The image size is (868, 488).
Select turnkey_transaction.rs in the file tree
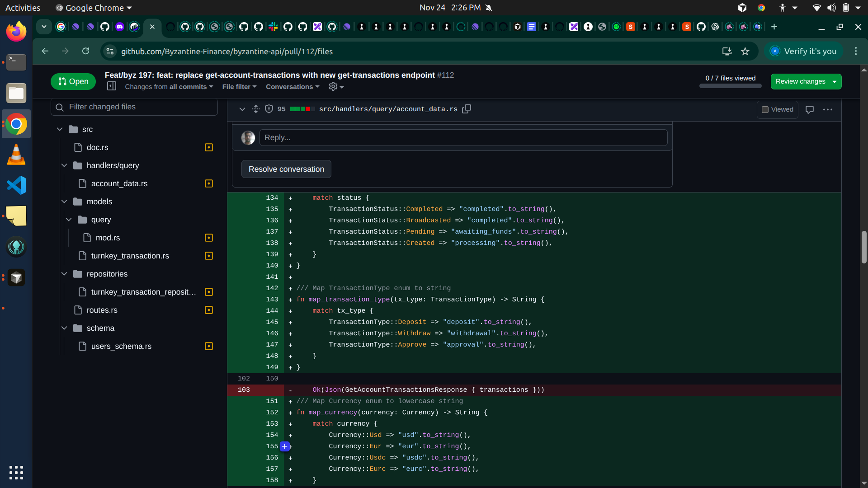[x=130, y=256]
